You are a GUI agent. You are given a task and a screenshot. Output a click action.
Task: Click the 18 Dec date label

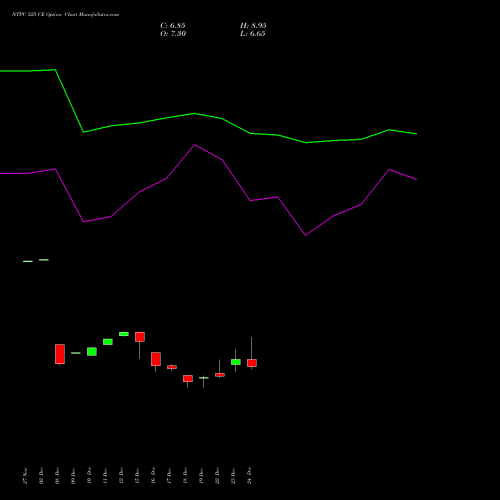coord(185,476)
